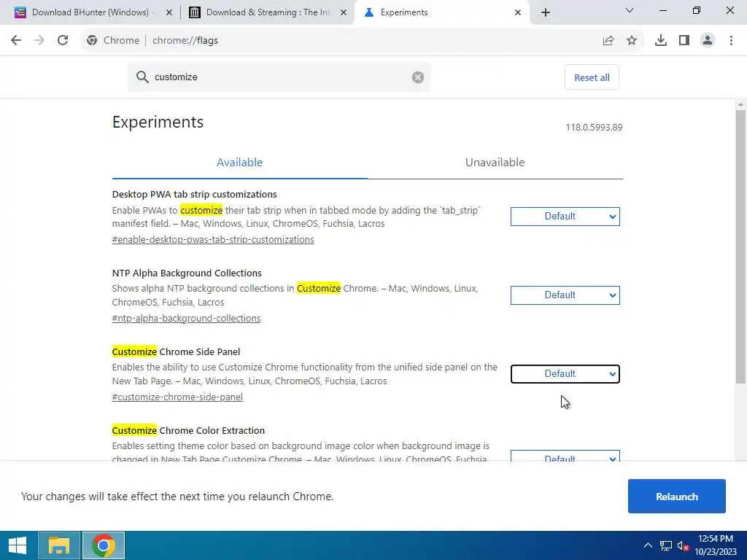
Task: Share this page via share icon
Action: coord(608,41)
